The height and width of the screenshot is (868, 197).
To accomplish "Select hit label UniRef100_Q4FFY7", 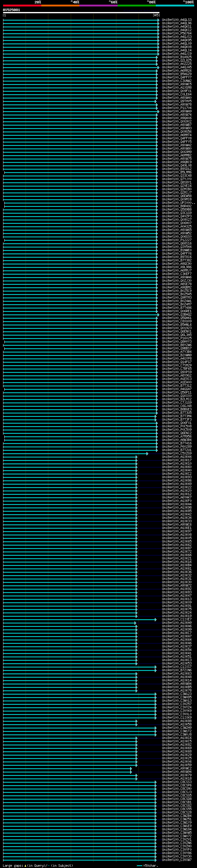I will (176, 78).
